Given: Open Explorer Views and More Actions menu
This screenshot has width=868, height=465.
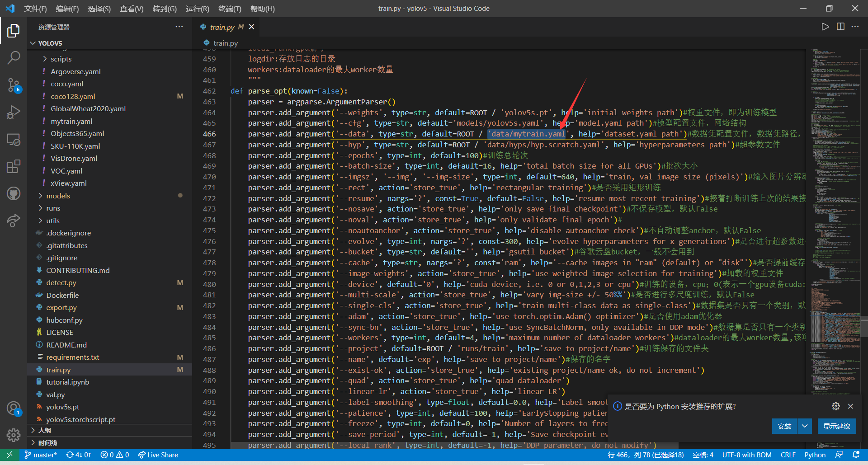Looking at the screenshot, I should pyautogui.click(x=179, y=27).
